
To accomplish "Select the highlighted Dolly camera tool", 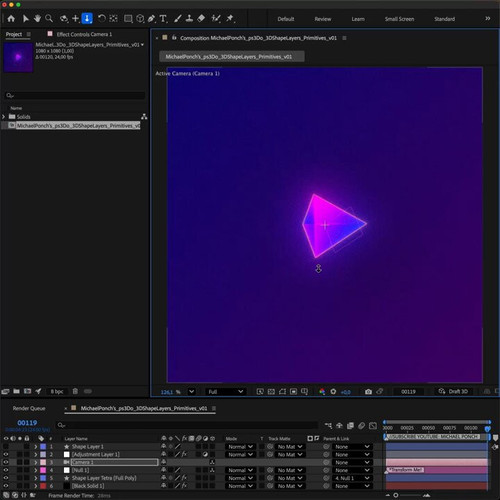I will (x=87, y=19).
